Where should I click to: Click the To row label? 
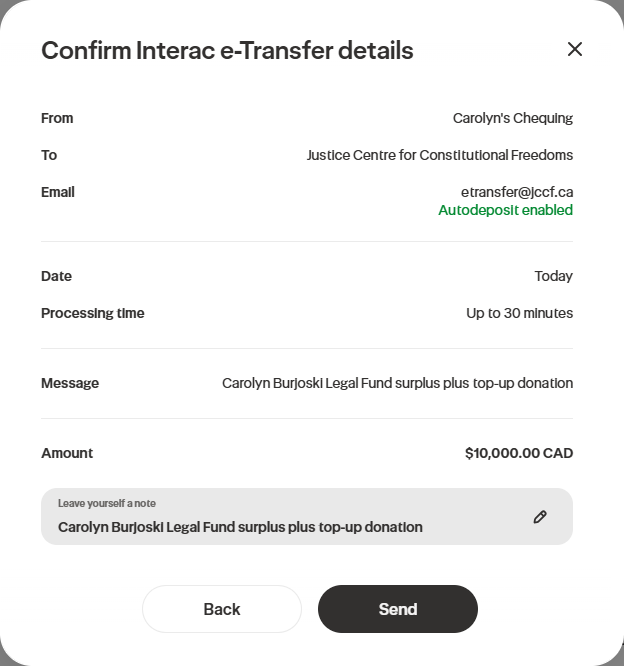click(x=49, y=155)
